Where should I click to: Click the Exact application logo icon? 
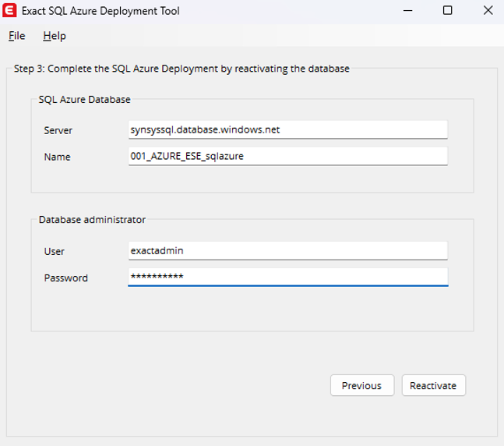click(9, 10)
